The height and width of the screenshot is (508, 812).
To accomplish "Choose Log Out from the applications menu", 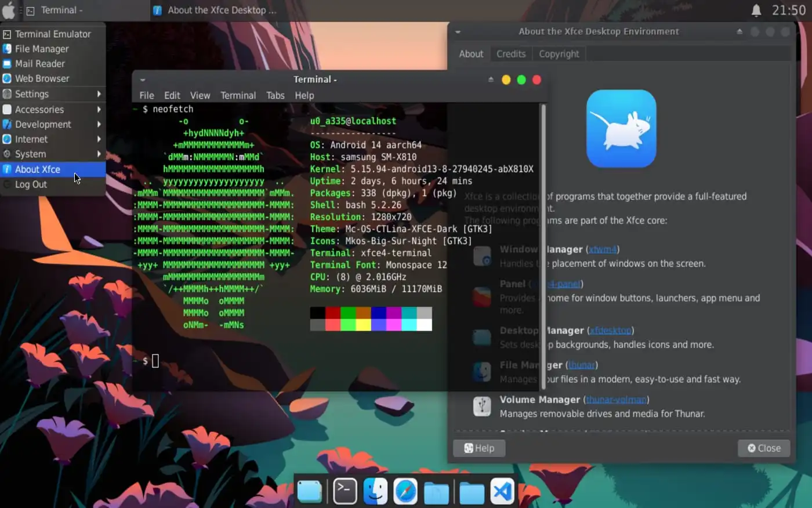I will pos(53,184).
